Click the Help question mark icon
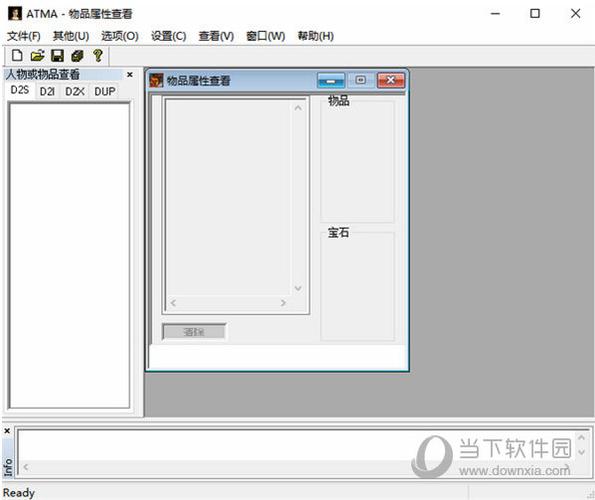 click(98, 56)
